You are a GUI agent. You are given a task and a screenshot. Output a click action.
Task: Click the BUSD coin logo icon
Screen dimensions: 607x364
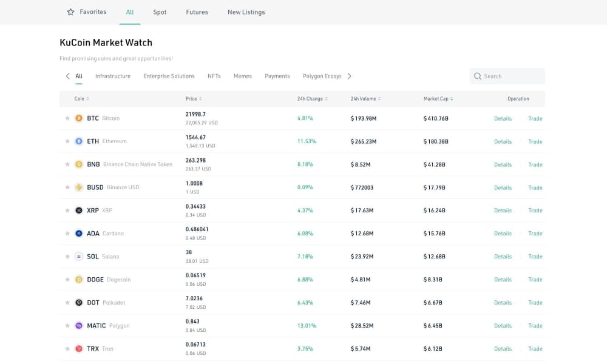78,187
